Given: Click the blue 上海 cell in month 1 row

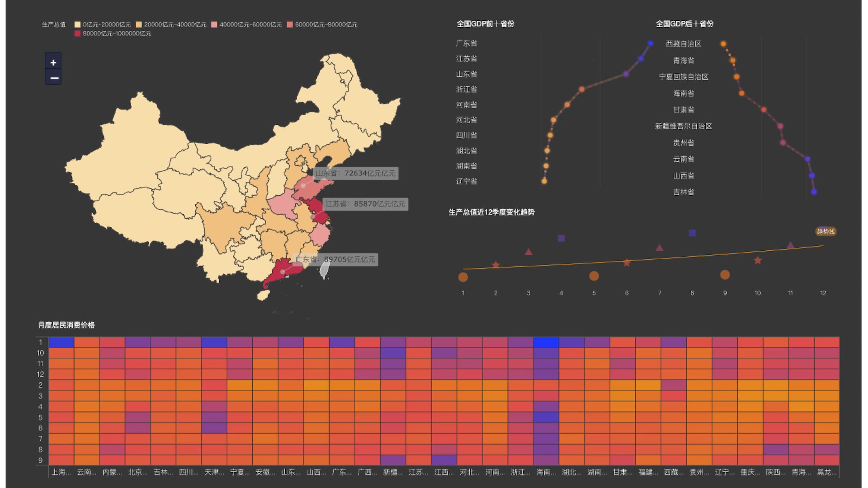Looking at the screenshot, I should point(61,342).
